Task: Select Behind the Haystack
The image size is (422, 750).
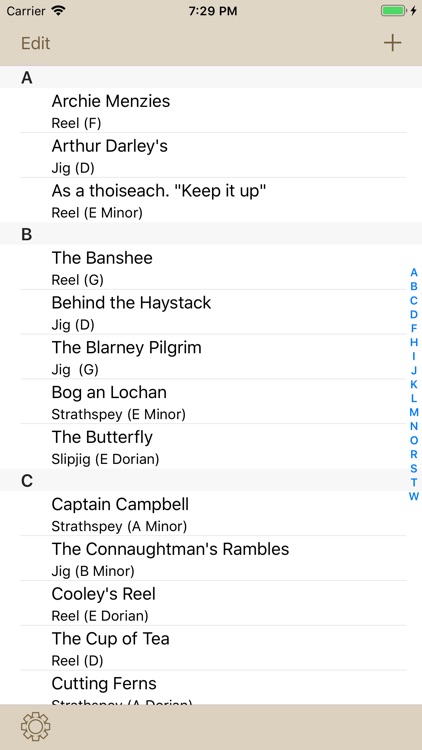Action: tap(211, 312)
